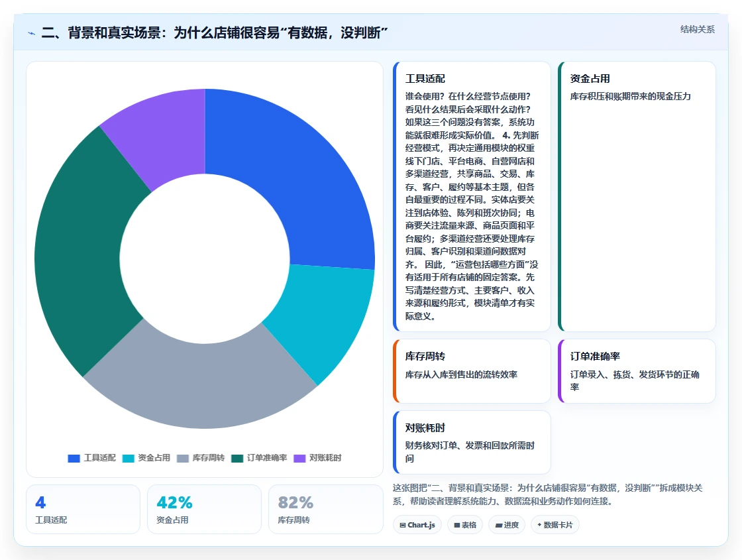The image size is (742, 560).
Task: Open the 工具适配 card heading
Action: [x=425, y=79]
